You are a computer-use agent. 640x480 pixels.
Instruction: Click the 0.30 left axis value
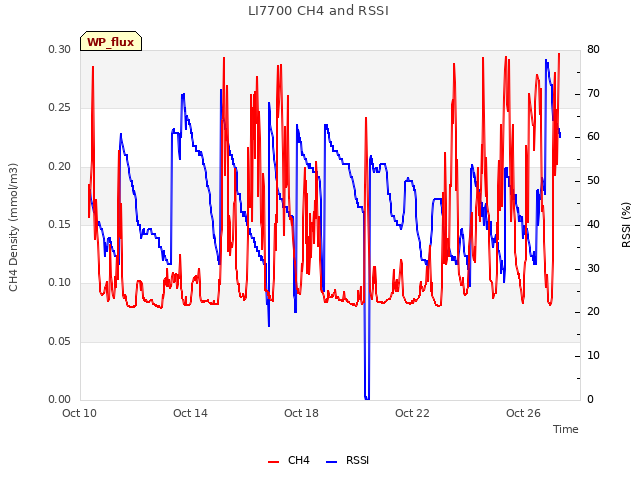click(60, 49)
